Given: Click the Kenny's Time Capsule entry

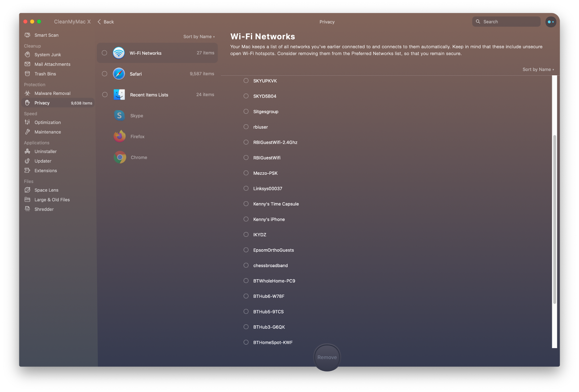Looking at the screenshot, I should tap(276, 204).
